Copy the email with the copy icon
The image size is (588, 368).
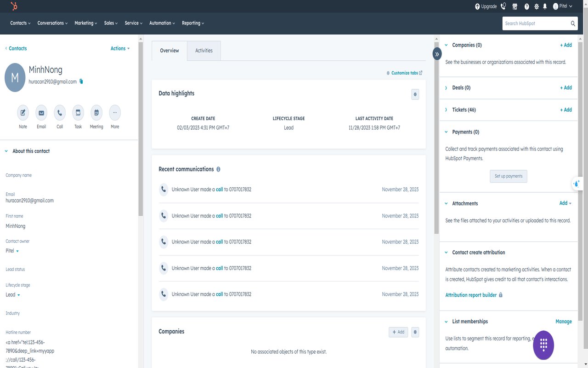tap(81, 81)
